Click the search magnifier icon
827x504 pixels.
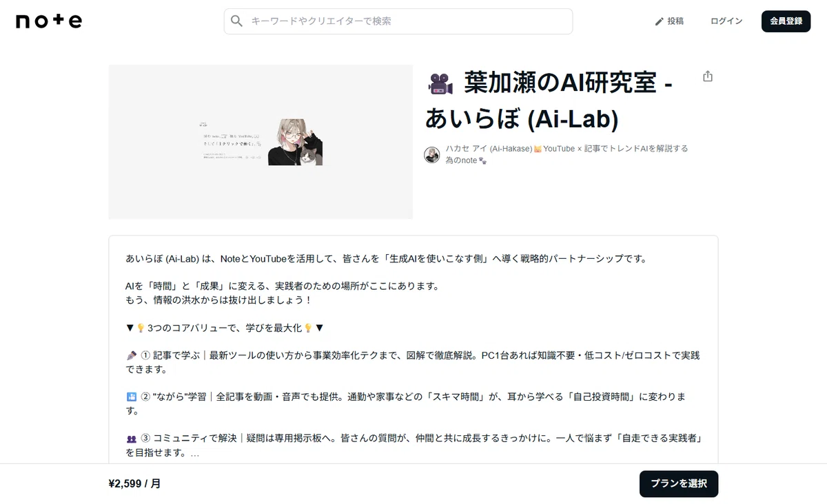point(236,21)
